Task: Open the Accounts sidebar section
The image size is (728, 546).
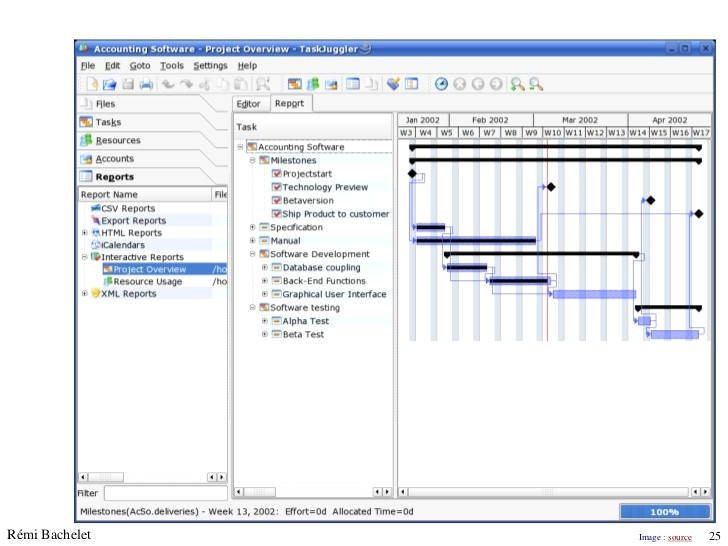Action: tap(114, 159)
